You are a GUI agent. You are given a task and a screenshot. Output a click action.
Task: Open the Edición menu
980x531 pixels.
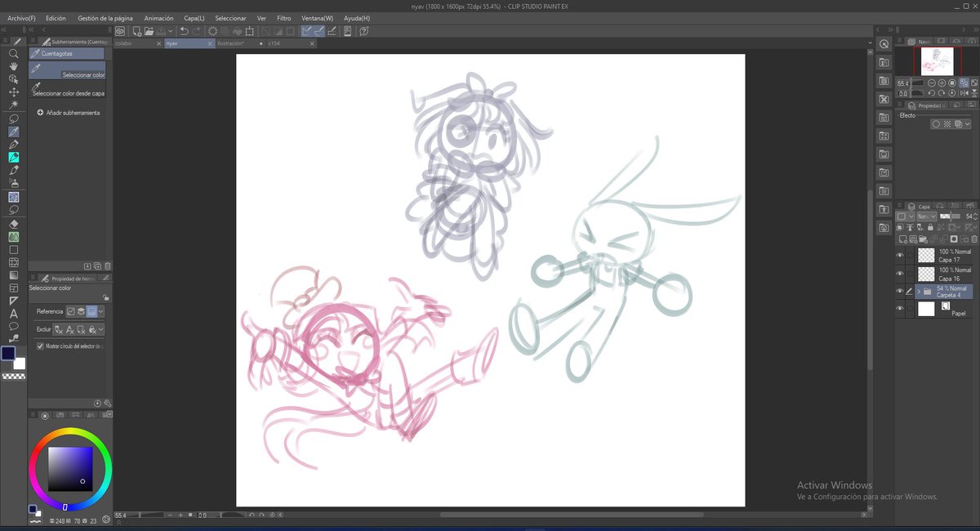(56, 18)
